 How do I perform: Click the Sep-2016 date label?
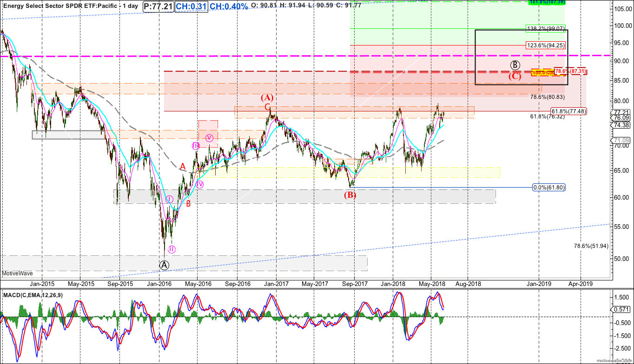(x=237, y=283)
